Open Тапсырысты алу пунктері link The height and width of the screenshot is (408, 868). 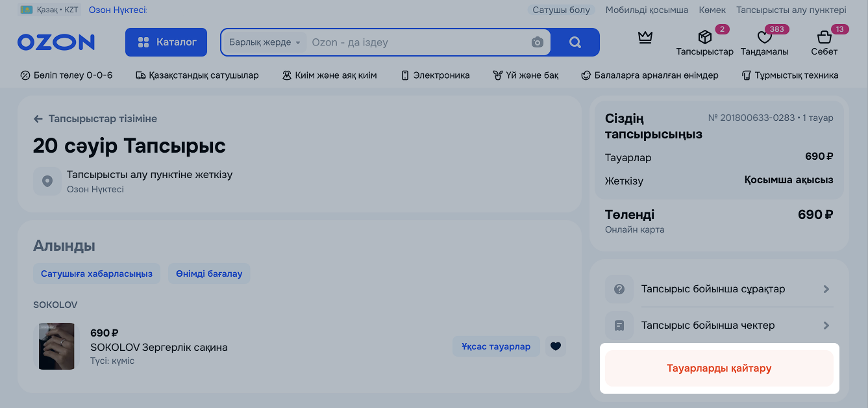[x=791, y=10]
